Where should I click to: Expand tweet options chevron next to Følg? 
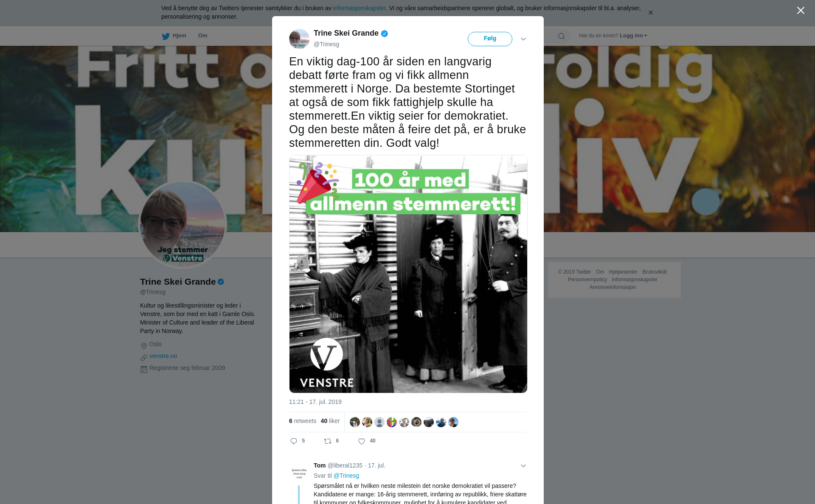tap(523, 39)
